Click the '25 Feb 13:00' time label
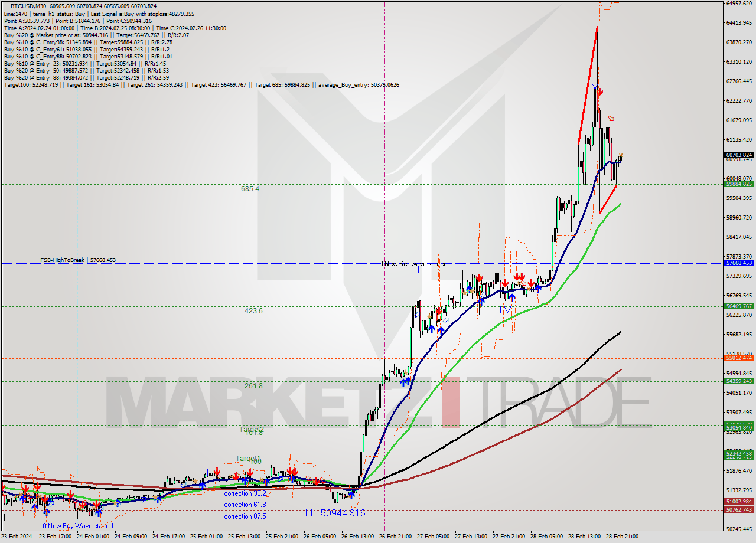 tap(244, 537)
